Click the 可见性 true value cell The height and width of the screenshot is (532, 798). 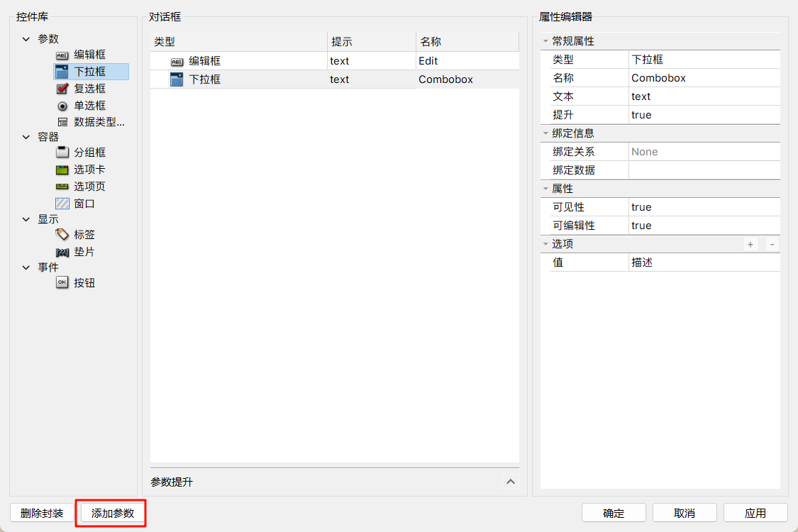[702, 207]
